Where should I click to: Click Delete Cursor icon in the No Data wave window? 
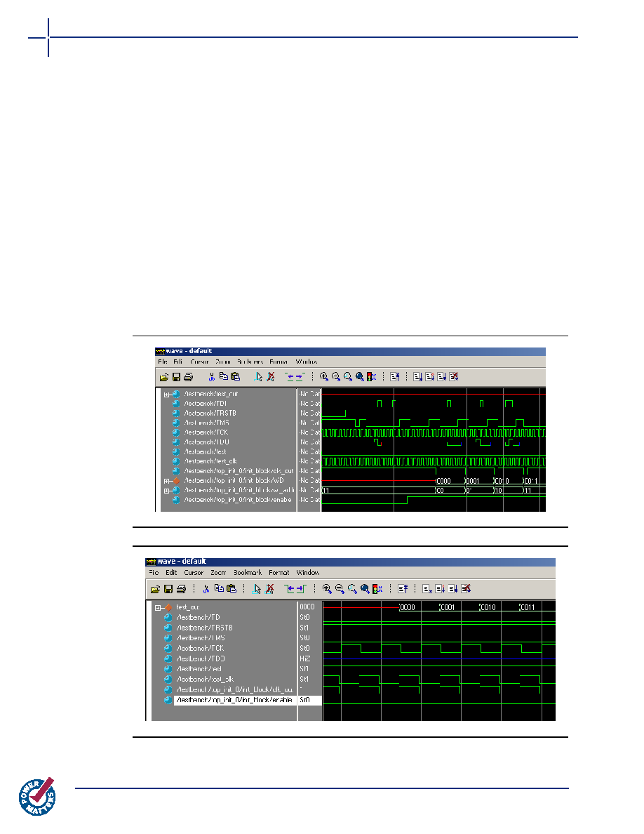click(x=271, y=376)
